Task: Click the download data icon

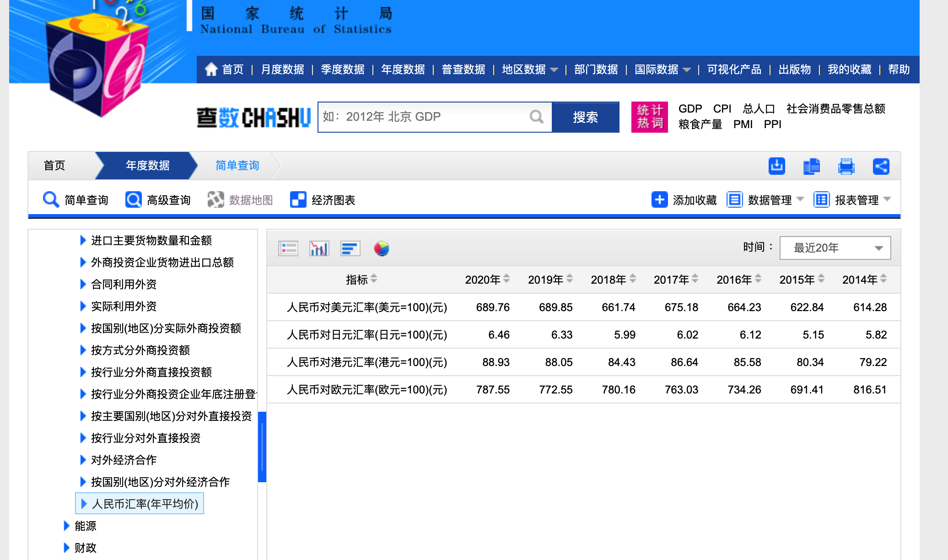Action: [776, 166]
